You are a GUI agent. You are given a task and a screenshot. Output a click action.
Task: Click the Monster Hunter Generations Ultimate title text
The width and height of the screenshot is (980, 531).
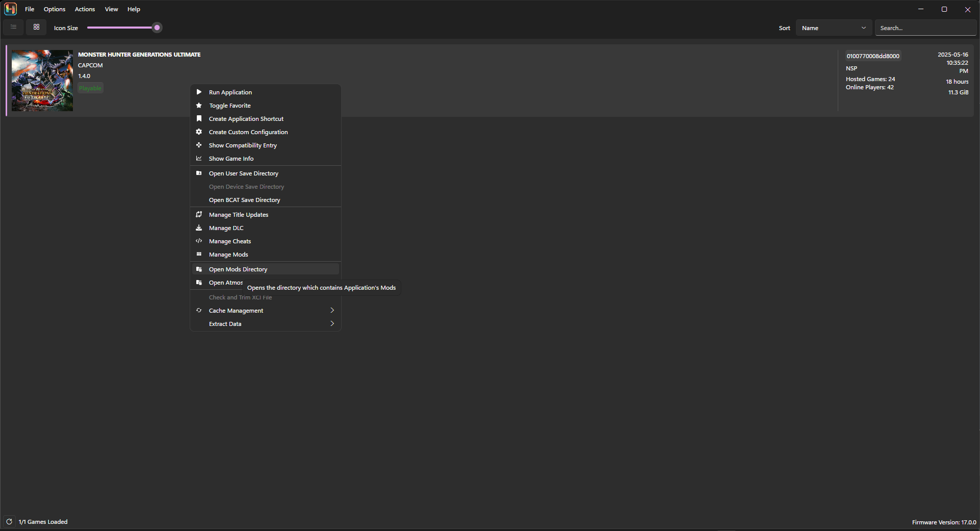pos(139,55)
